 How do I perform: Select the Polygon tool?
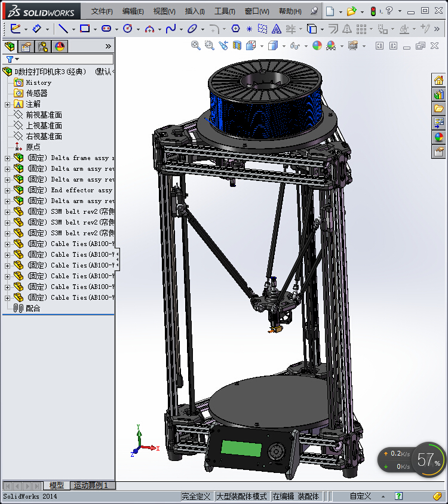point(235,29)
